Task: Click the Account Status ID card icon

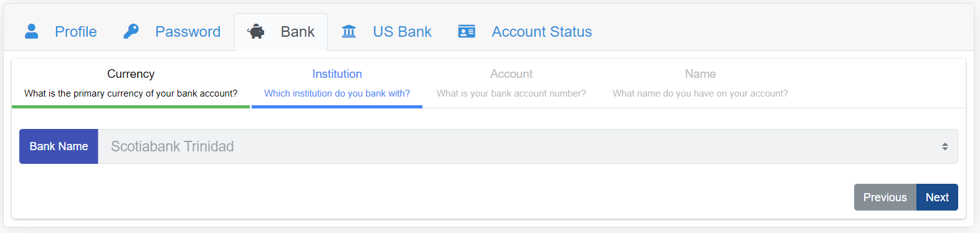Action: (467, 31)
